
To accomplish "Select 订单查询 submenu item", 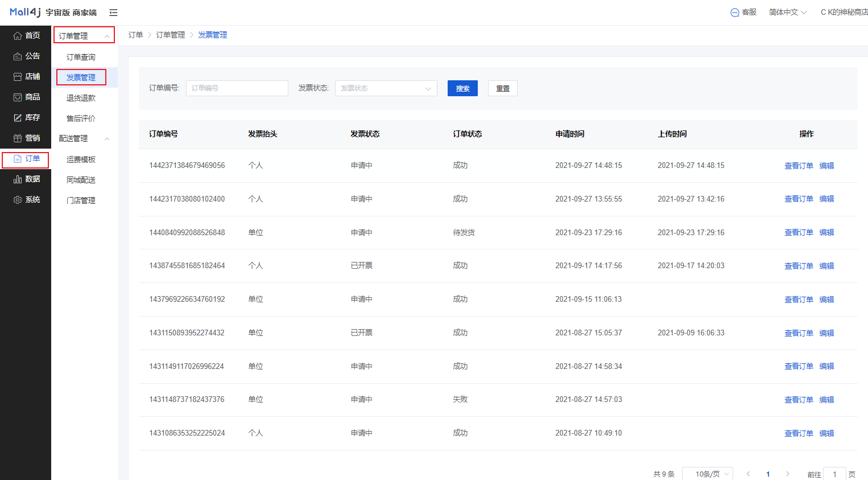I will (x=81, y=57).
